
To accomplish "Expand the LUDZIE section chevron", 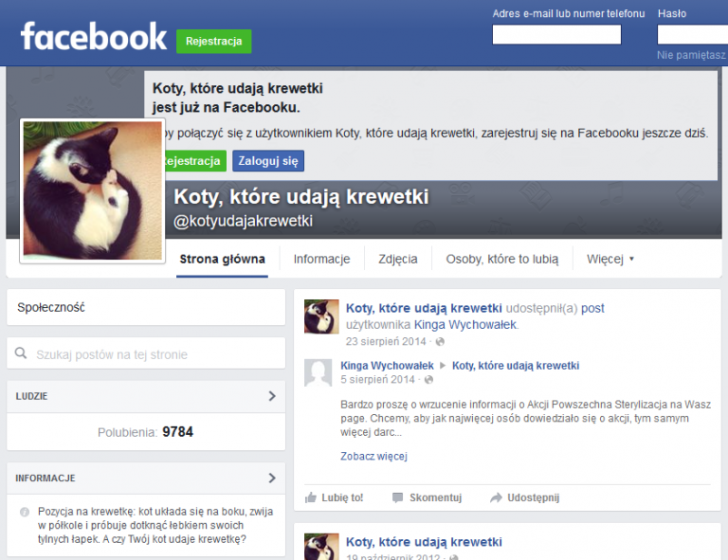I will pos(272,396).
